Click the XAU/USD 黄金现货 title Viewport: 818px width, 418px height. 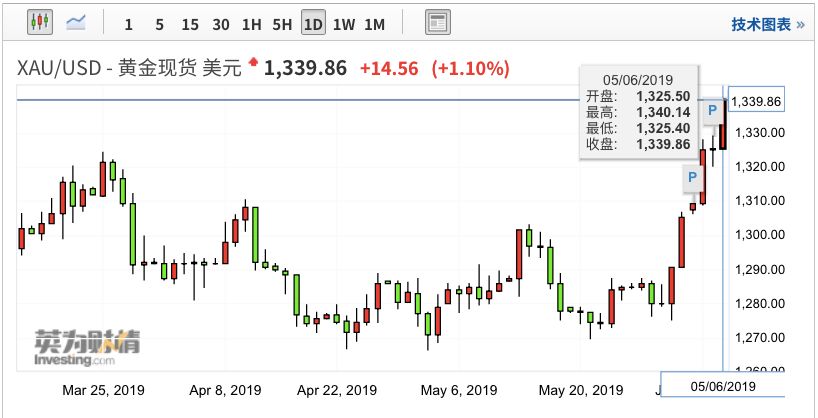point(130,68)
